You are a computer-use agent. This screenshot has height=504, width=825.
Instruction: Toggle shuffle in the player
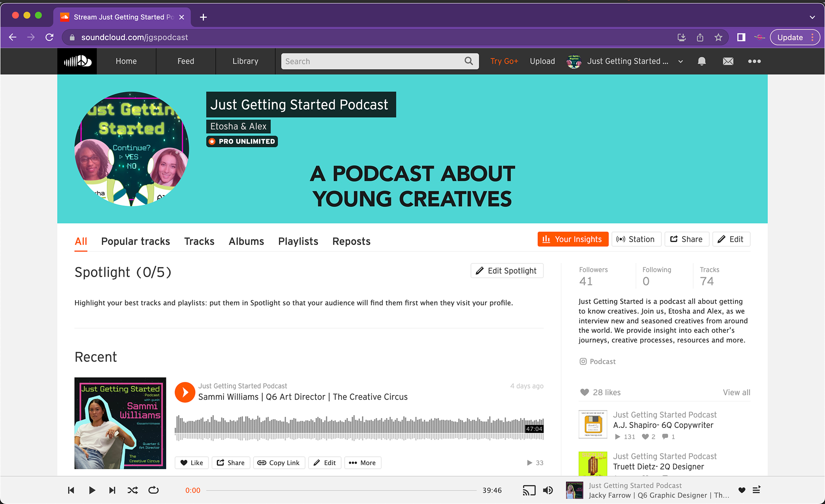coord(133,490)
